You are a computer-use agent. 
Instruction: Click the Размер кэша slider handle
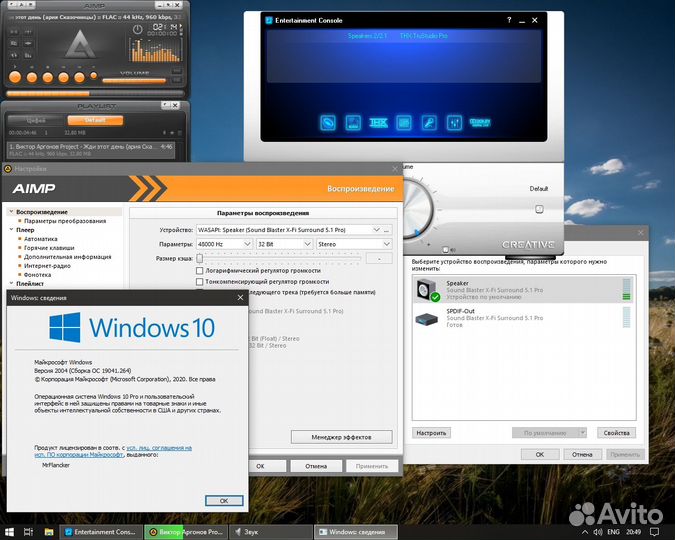click(x=199, y=258)
